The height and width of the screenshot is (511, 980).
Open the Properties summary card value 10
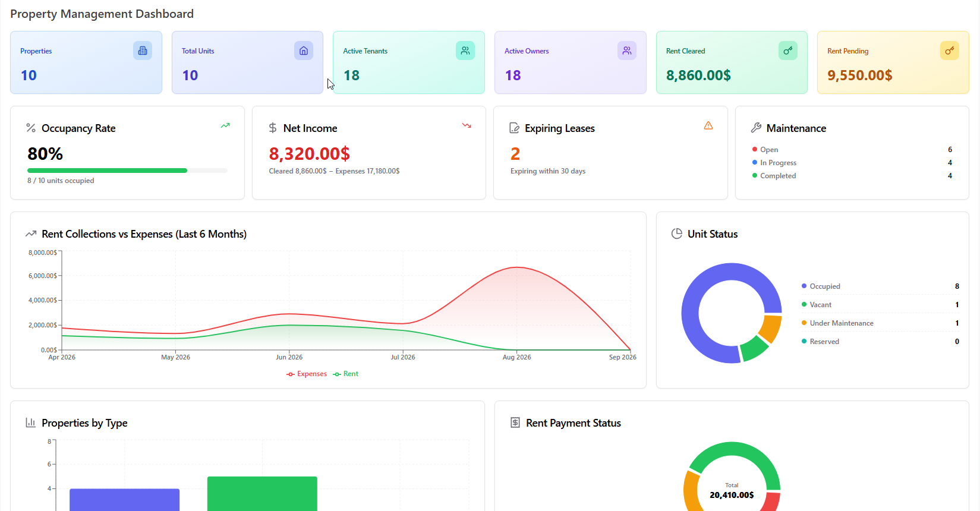point(29,75)
